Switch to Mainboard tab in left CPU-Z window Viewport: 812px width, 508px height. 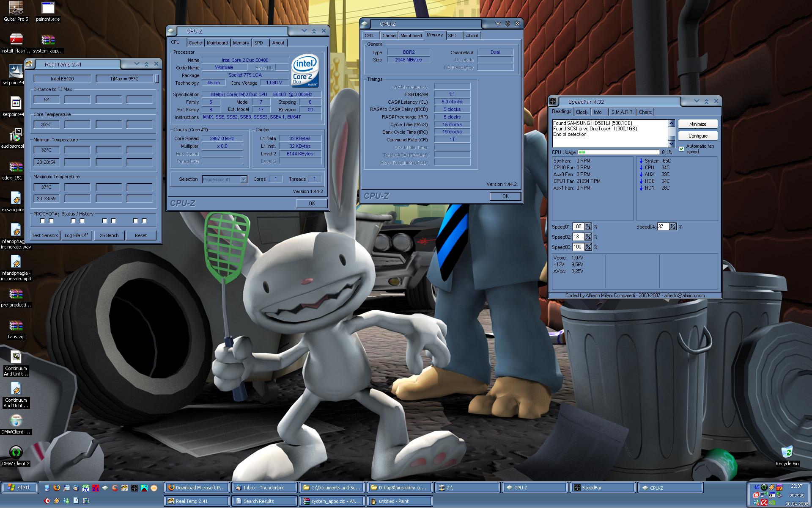point(217,43)
